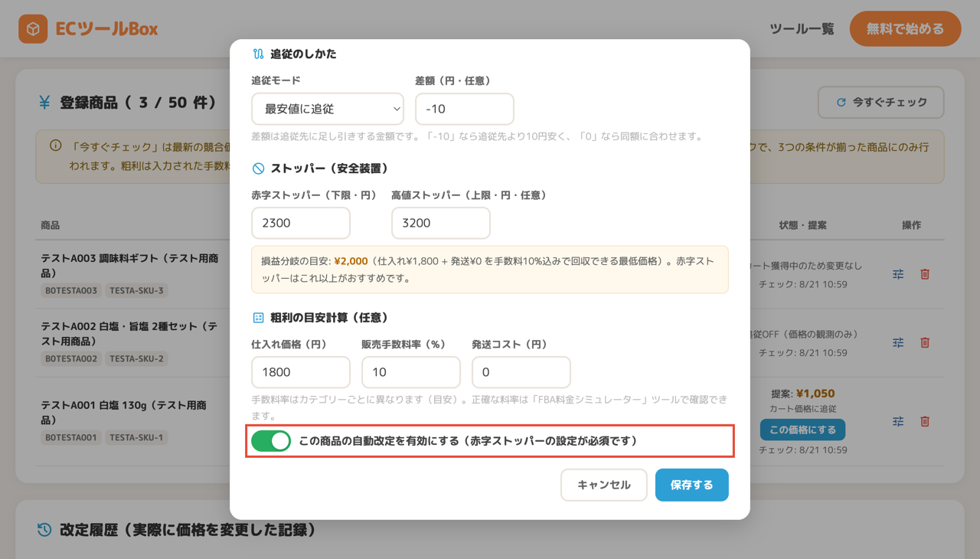The width and height of the screenshot is (980, 559).
Task: Click the 状態・提案 column header
Action: click(x=802, y=225)
